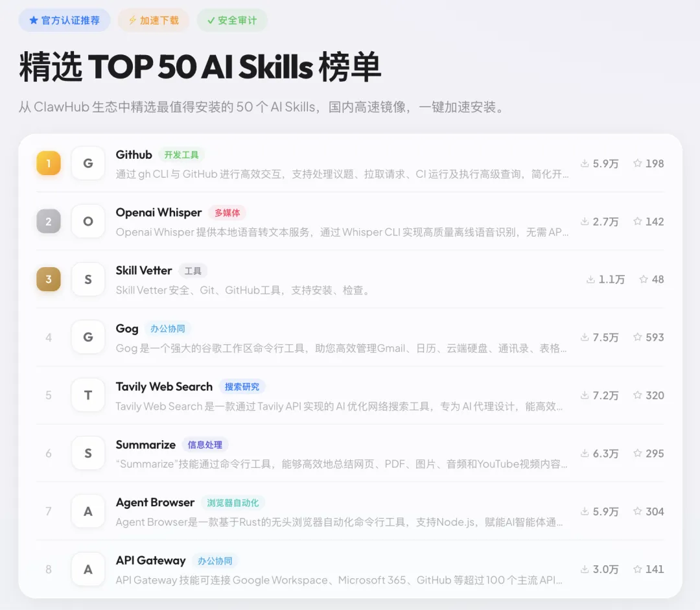Click the star icon beside 295
The width and height of the screenshot is (700, 610).
pyautogui.click(x=638, y=453)
